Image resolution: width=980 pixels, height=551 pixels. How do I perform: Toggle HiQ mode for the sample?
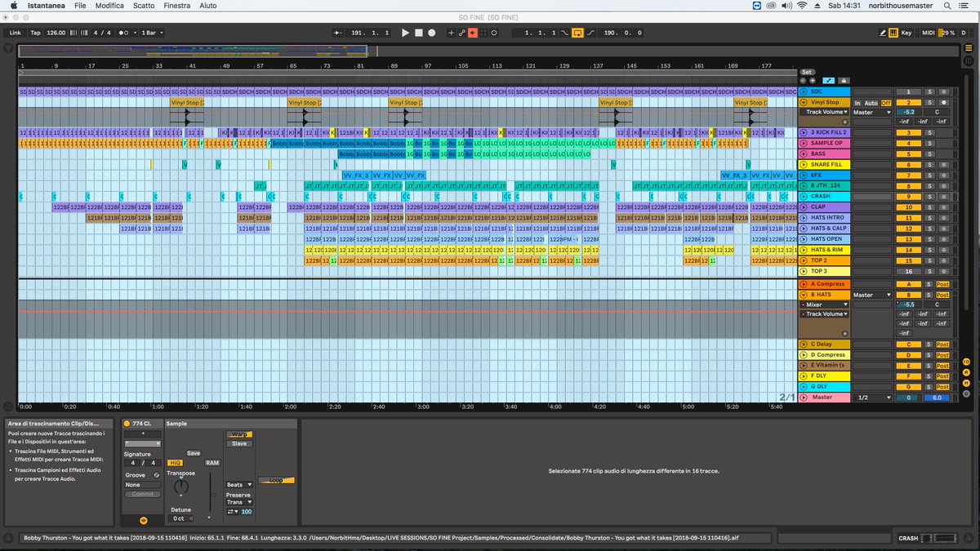[x=176, y=463]
